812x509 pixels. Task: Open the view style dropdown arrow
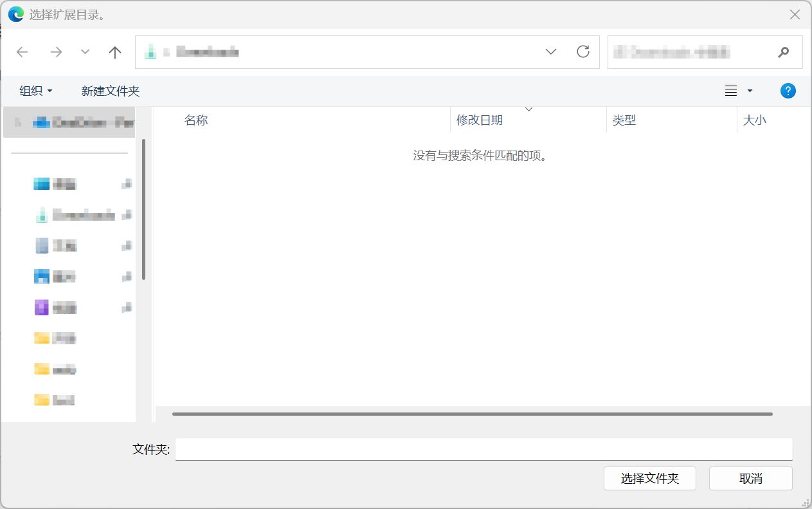tap(749, 91)
